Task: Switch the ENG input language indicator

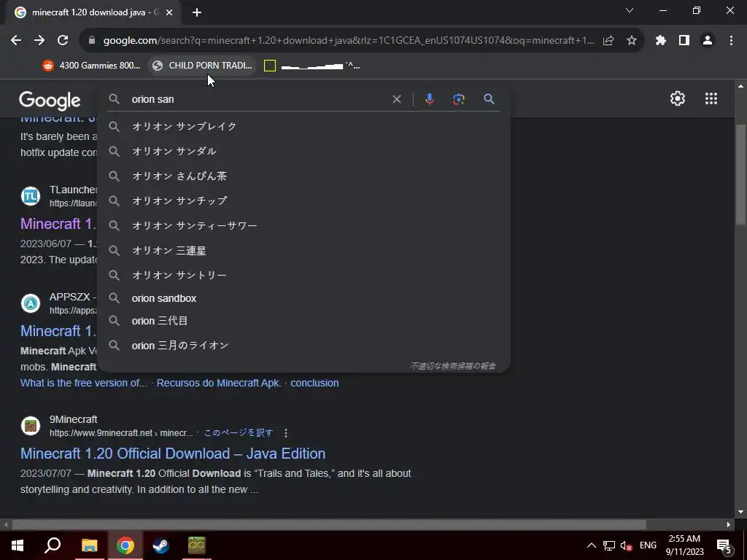Action: click(x=648, y=545)
